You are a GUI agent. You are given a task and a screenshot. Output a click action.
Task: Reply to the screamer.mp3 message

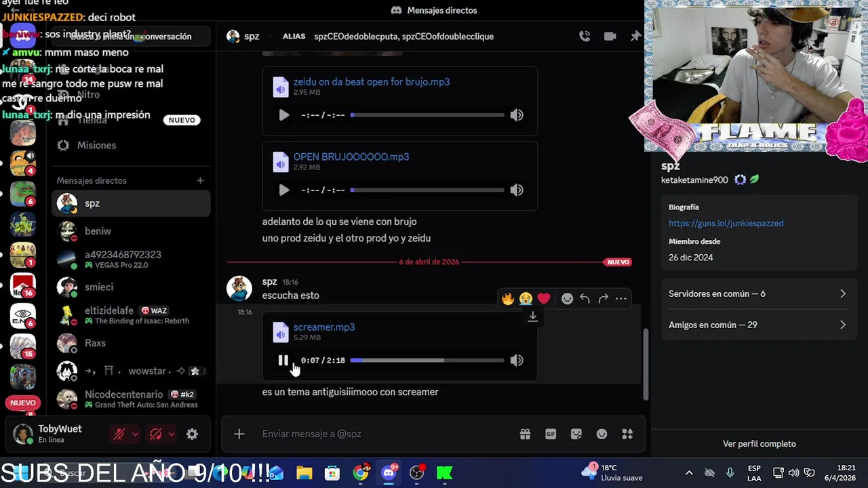pyautogui.click(x=585, y=299)
